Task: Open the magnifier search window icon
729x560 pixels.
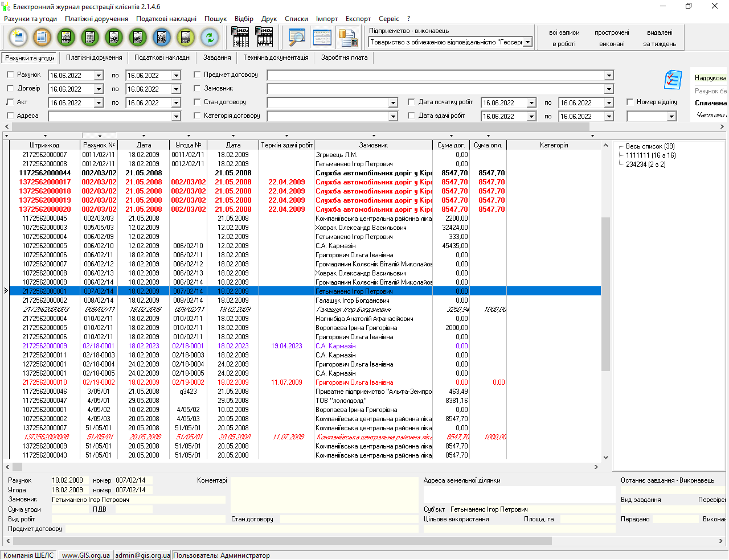Action: (x=297, y=38)
